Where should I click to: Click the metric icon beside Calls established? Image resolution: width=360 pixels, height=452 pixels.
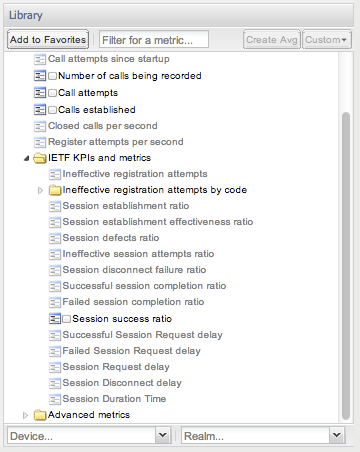click(40, 110)
